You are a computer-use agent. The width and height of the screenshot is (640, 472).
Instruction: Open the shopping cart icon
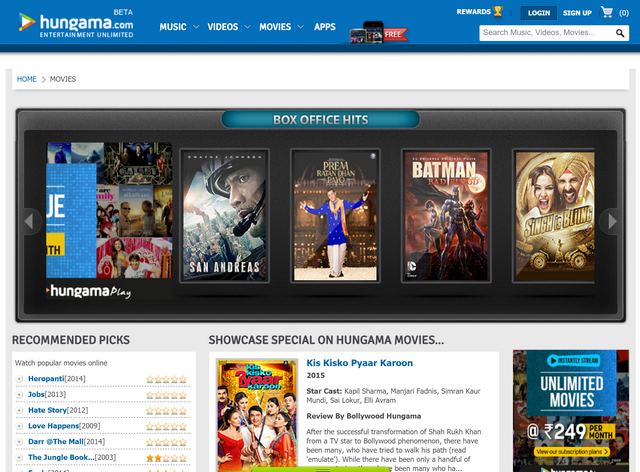coord(607,12)
